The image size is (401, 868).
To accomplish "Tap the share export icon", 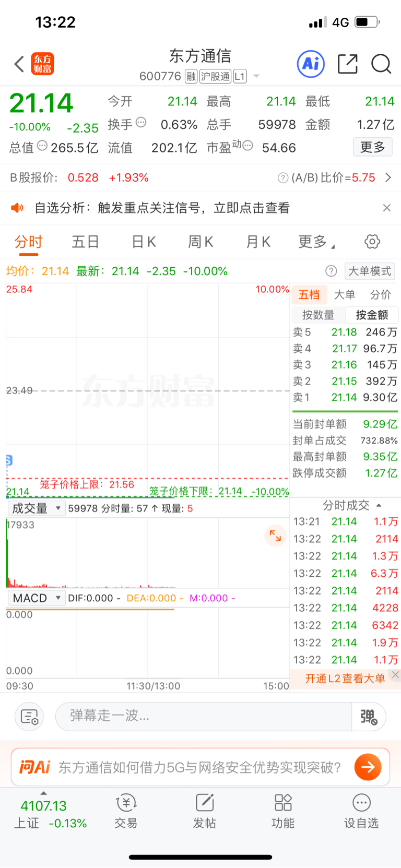I will [348, 64].
